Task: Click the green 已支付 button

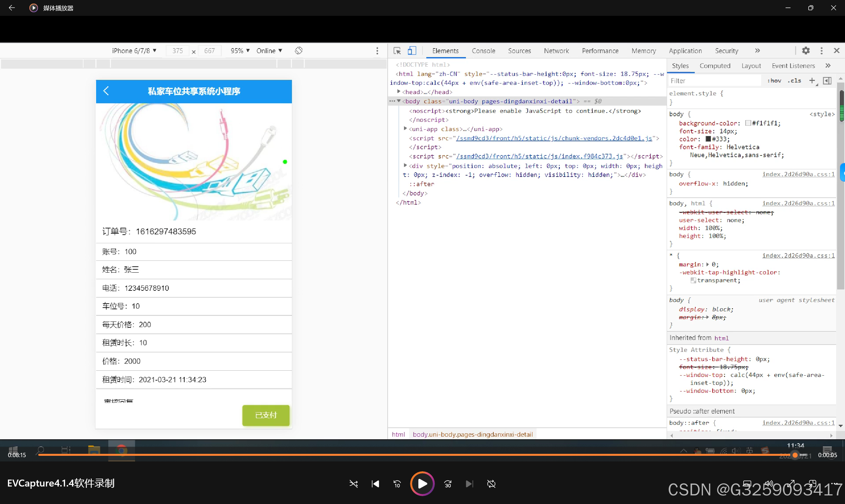Action: [266, 415]
